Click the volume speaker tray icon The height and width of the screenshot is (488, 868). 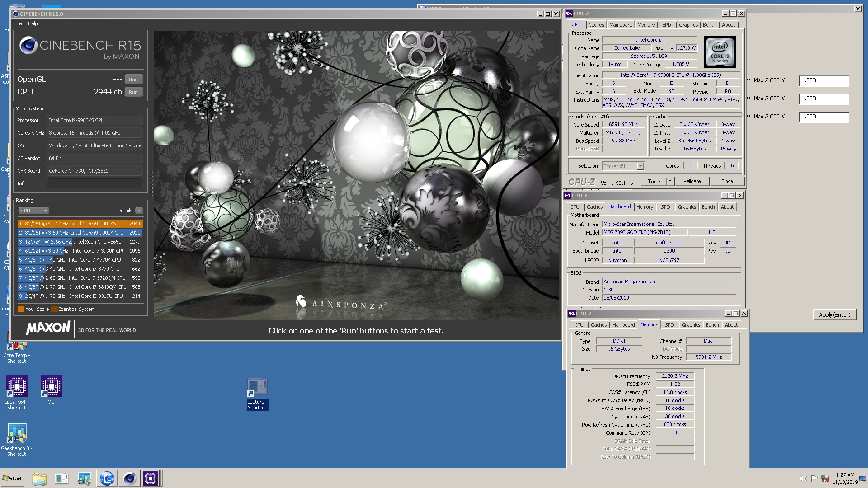click(x=803, y=479)
